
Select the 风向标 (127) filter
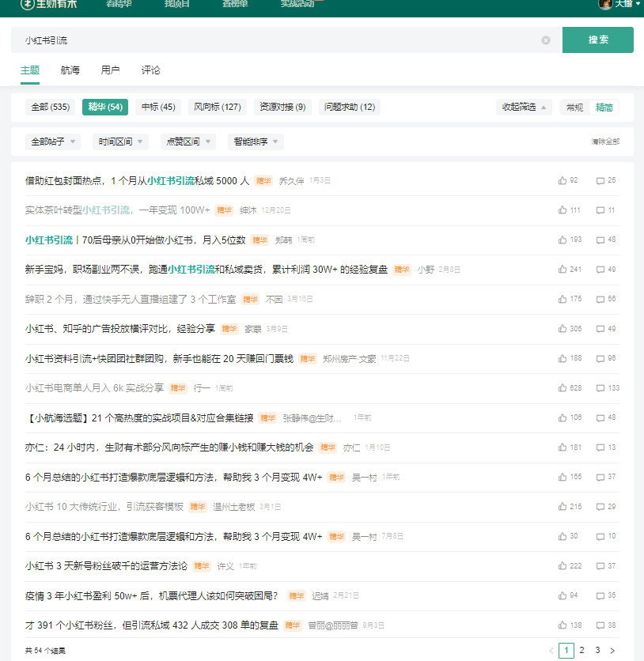click(218, 107)
